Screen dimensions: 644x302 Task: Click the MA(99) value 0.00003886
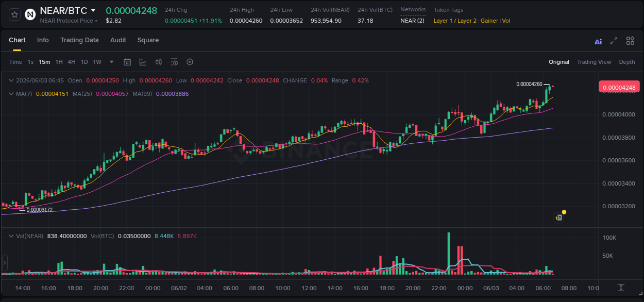point(172,94)
